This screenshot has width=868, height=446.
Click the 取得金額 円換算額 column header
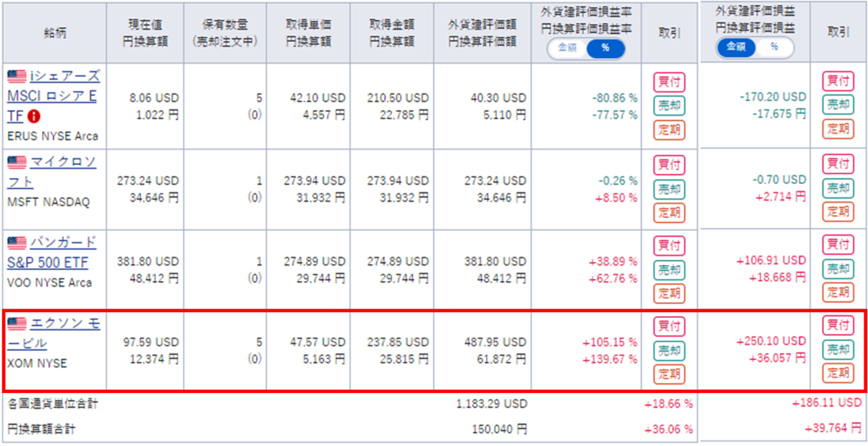pos(391,33)
